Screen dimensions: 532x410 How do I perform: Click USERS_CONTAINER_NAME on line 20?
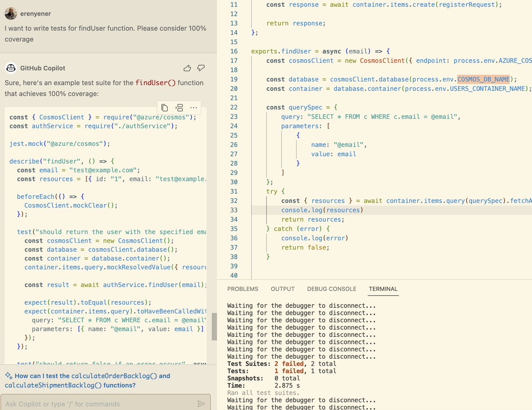[487, 89]
